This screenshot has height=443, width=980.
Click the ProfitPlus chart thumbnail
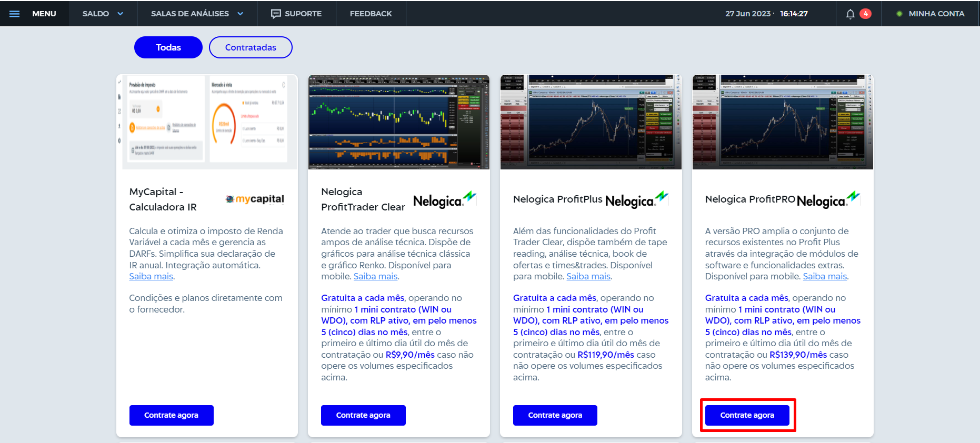[x=591, y=122]
